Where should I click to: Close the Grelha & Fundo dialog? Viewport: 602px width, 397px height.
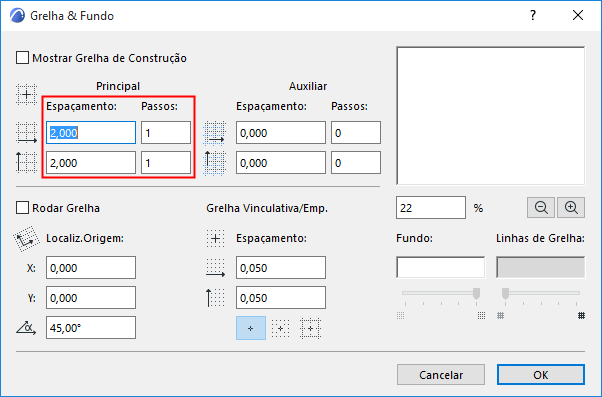point(578,15)
